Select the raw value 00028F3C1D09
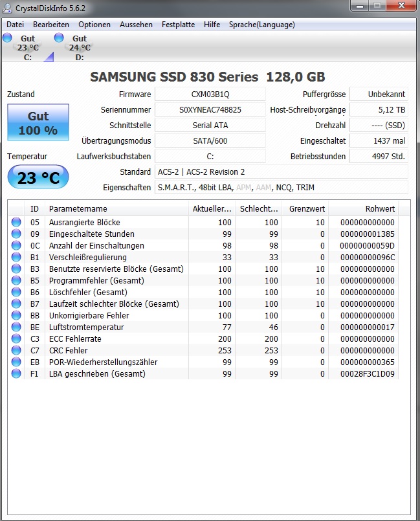 tap(368, 373)
